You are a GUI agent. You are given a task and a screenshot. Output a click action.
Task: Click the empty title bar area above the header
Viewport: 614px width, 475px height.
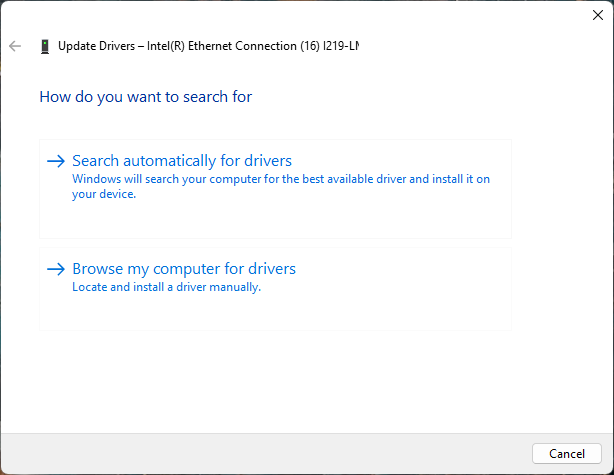[300, 15]
